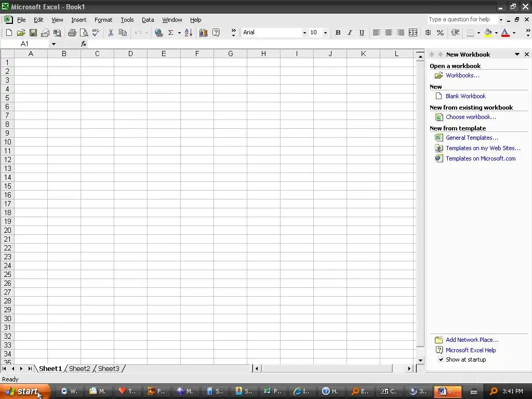
Task: Align text right in the cell
Action: point(401,33)
